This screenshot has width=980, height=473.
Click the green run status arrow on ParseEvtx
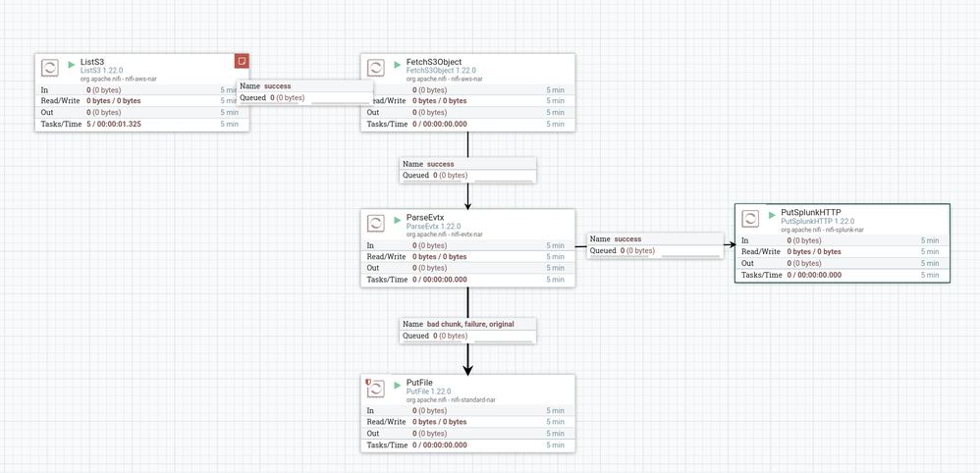tap(398, 219)
